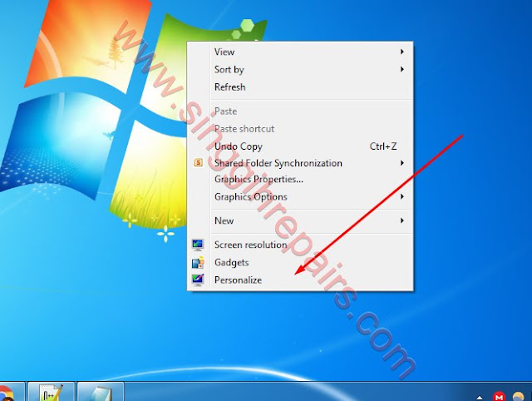Expand the Graphics Options submenu arrow
Viewport: 532px width, 401px height.
(x=402, y=196)
